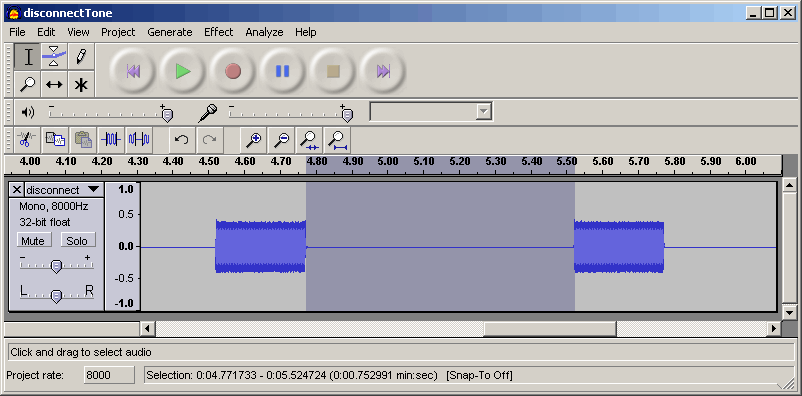Solo the disconnect track
This screenshot has width=802, height=396.
click(x=77, y=240)
